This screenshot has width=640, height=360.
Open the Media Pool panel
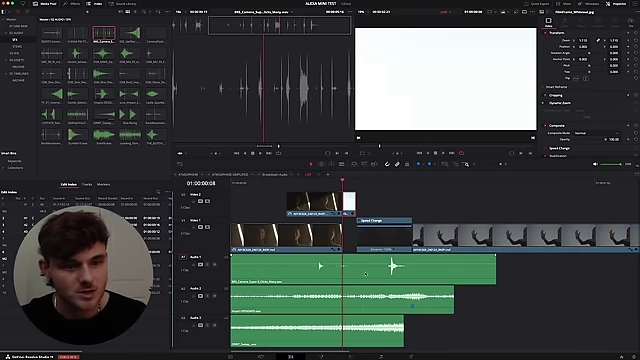coord(45,4)
